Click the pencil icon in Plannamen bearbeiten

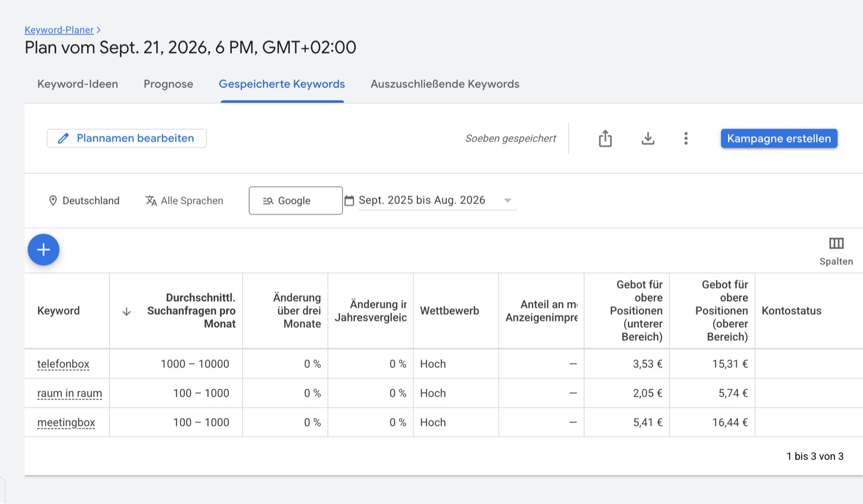click(63, 139)
